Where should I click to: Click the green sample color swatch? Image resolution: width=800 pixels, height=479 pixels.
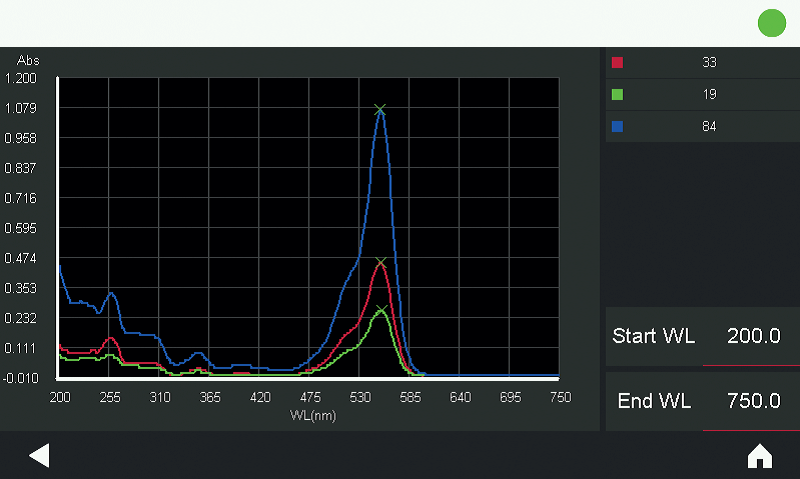(617, 95)
